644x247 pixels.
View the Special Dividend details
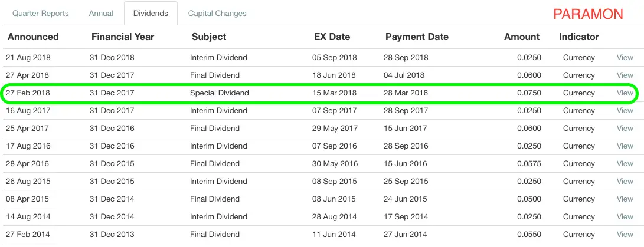[625, 93]
